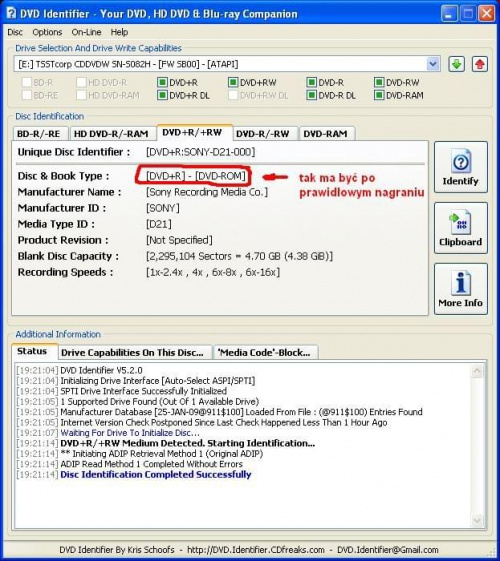
Task: Expand the drive selection dropdown
Action: point(433,64)
